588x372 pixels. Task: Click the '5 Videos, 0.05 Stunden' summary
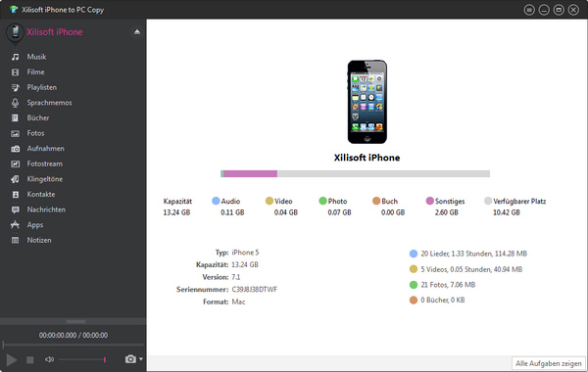471,269
